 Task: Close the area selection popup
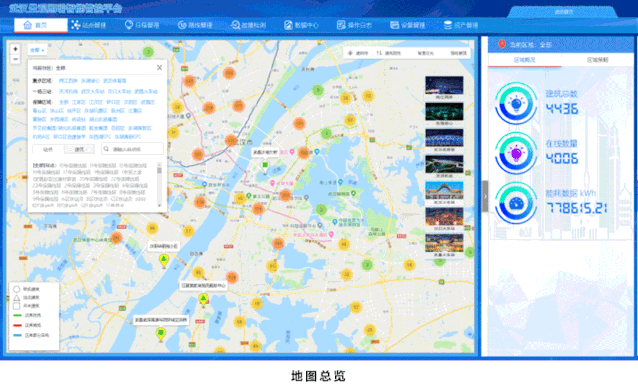click(160, 68)
